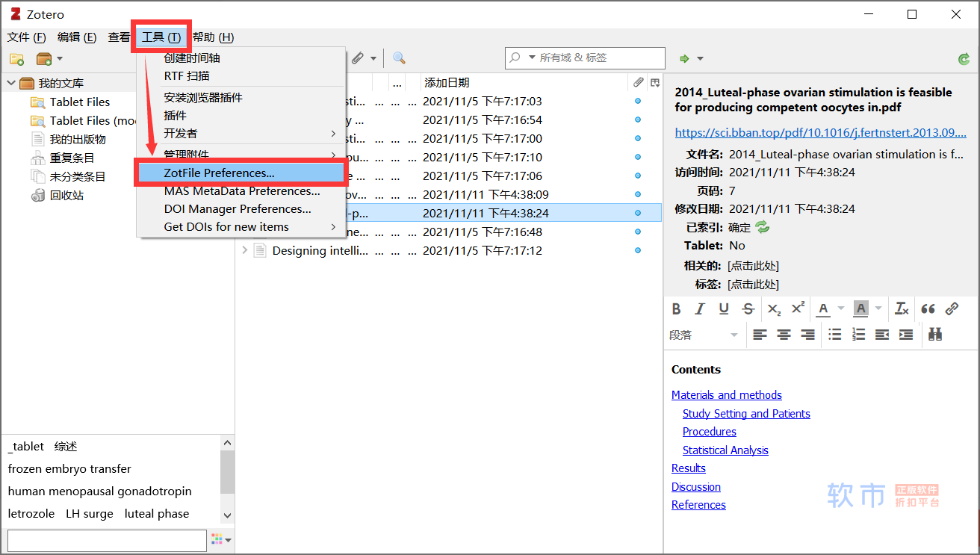
Task: Toggle align center in note editor
Action: click(784, 335)
